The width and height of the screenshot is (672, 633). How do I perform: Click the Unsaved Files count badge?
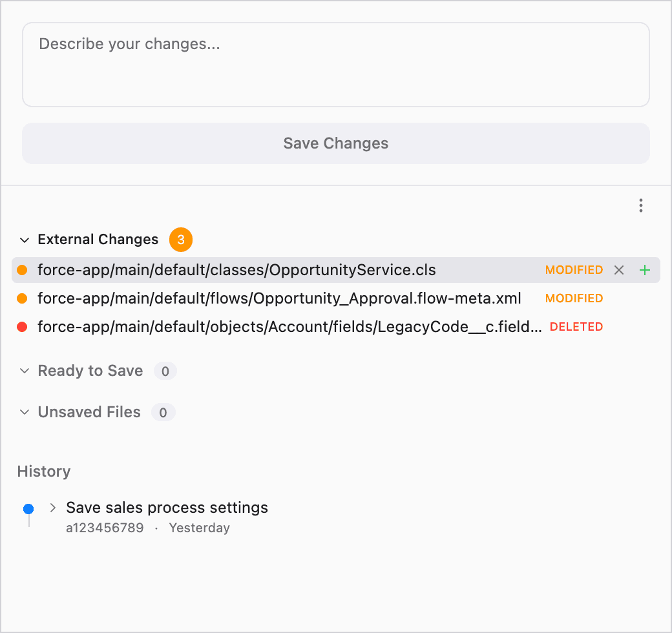tap(163, 413)
